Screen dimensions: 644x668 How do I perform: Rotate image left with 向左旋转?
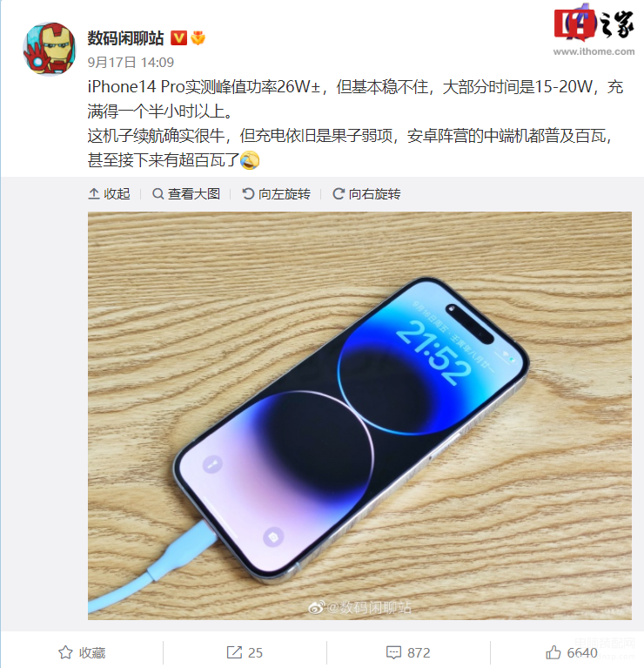click(x=276, y=194)
